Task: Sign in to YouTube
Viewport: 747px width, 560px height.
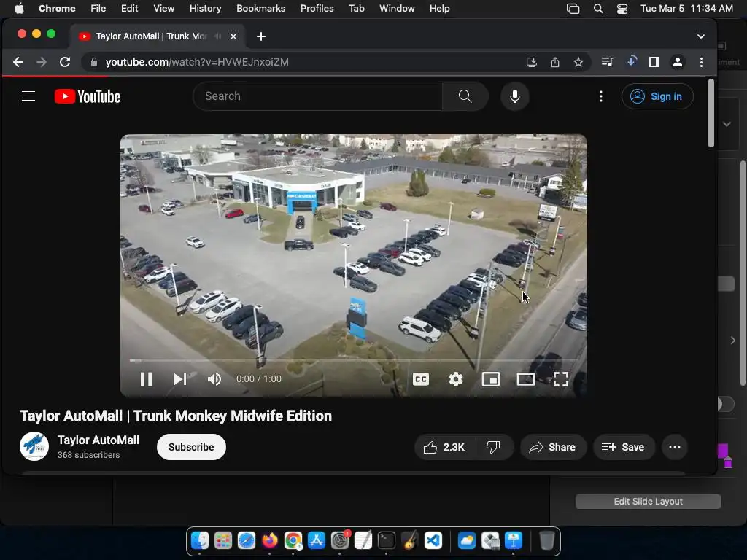Action: coord(657,96)
